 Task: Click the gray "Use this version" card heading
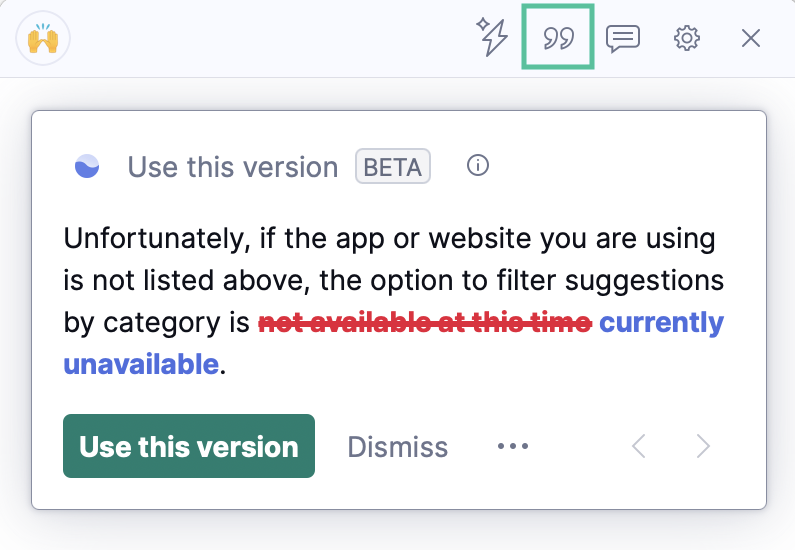tap(232, 167)
